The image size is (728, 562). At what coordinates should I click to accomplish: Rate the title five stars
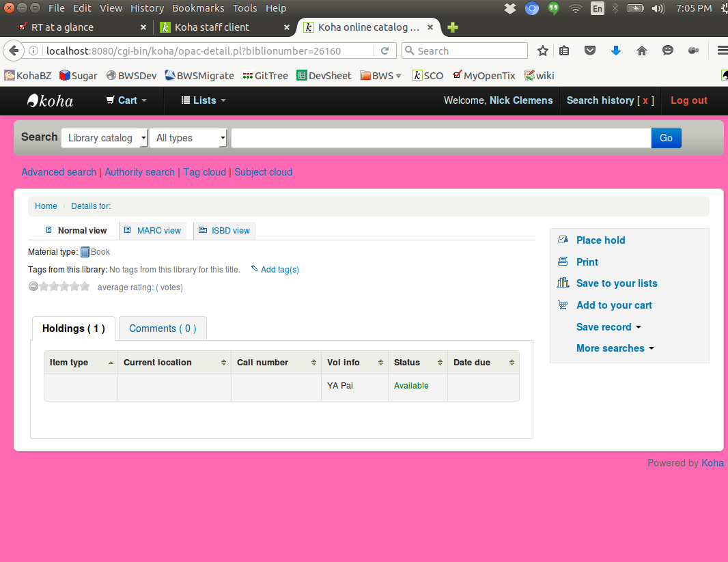pos(85,287)
